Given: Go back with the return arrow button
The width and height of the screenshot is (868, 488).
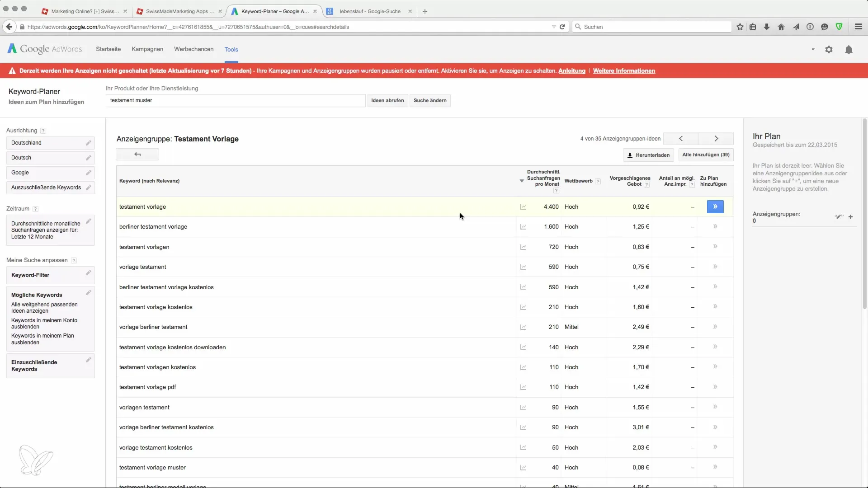Looking at the screenshot, I should click(137, 155).
